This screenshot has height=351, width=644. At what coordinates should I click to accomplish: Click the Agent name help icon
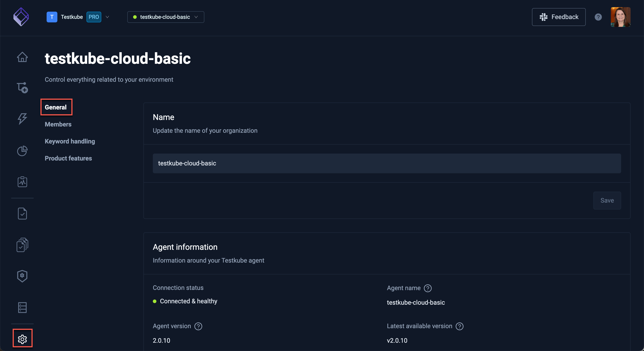click(428, 288)
